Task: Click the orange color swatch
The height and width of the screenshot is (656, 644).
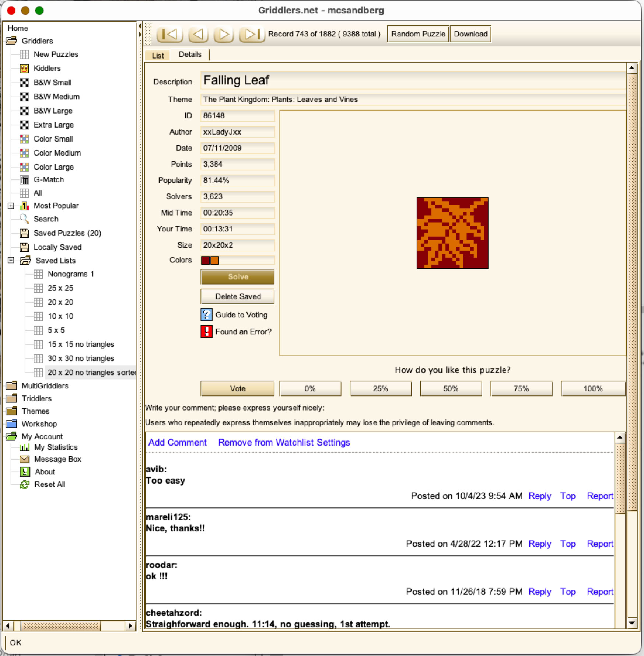Action: (x=215, y=261)
